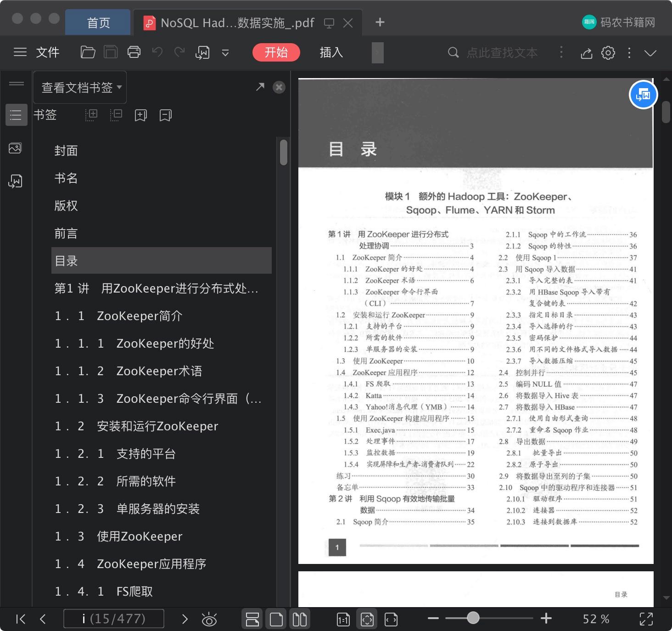Add a new tab with plus

pyautogui.click(x=380, y=22)
